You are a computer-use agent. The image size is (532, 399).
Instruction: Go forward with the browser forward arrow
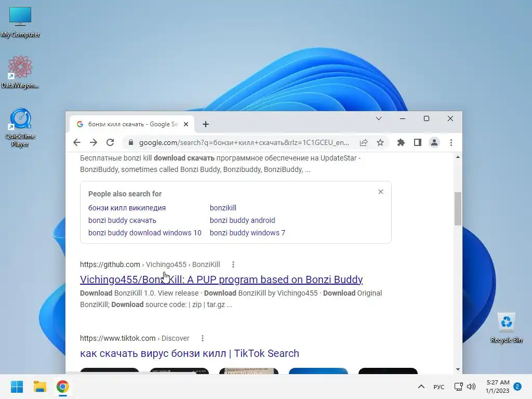(x=94, y=142)
